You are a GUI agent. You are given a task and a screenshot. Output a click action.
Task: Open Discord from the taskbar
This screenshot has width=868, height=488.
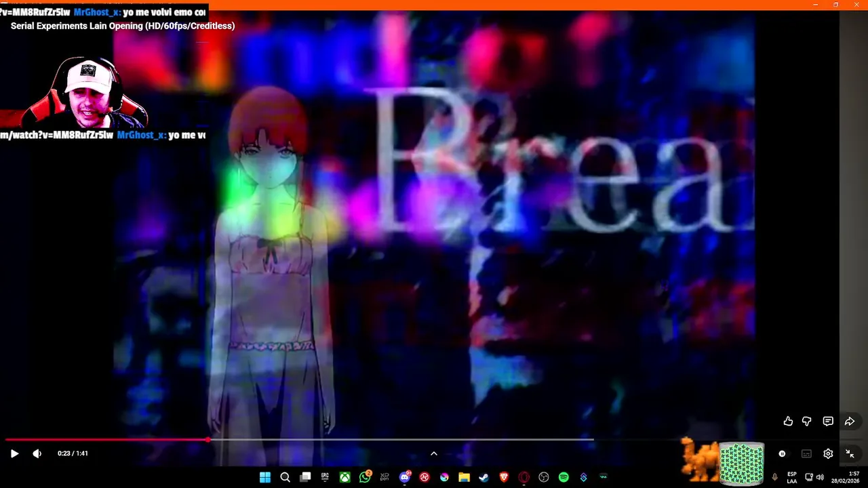(405, 477)
